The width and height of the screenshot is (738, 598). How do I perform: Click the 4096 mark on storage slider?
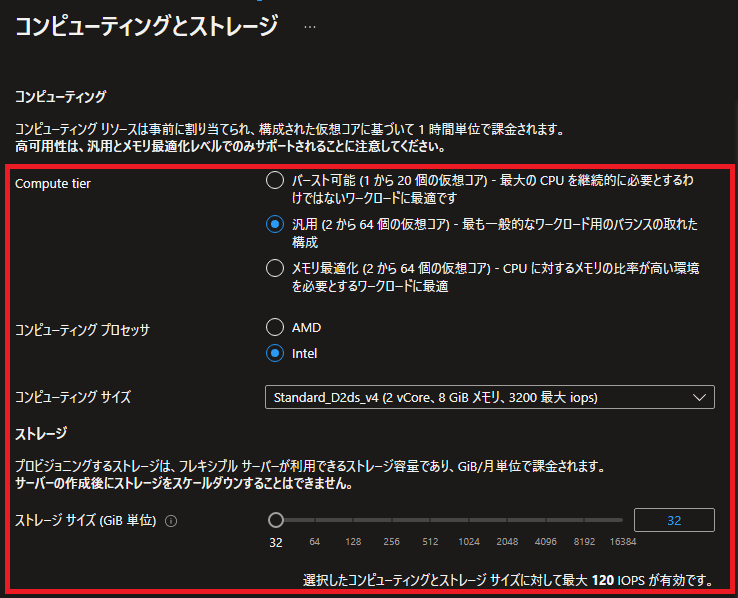546,542
